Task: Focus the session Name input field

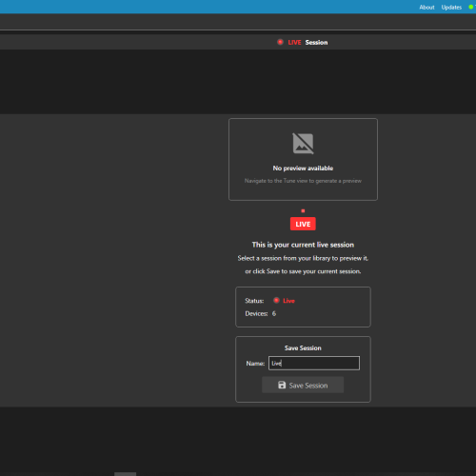Action: pos(314,363)
